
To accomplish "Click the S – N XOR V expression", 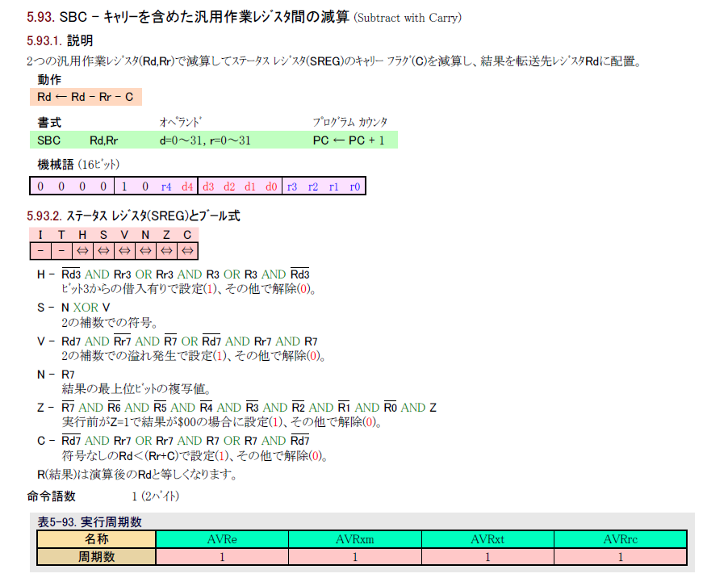I will pos(74,308).
